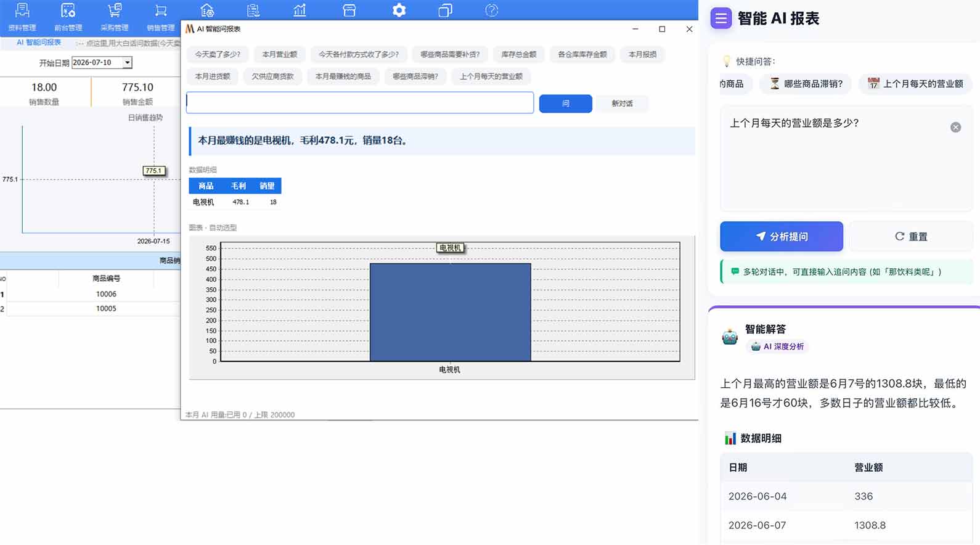Maximize the AI 智能问报表 window
Image resolution: width=980 pixels, height=545 pixels.
[662, 29]
